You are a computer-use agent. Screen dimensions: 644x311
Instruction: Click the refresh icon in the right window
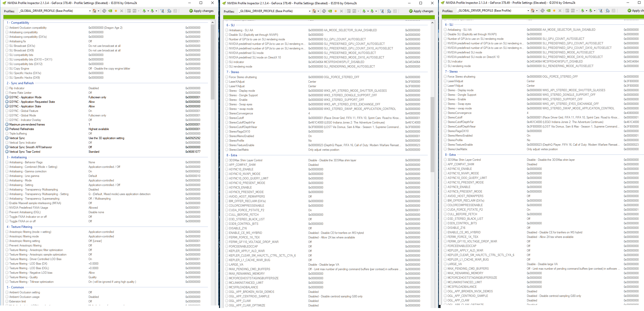(542, 11)
